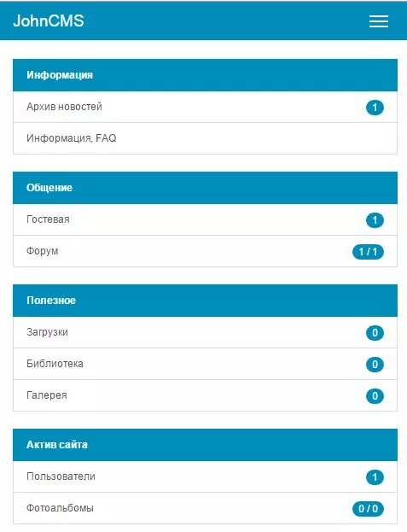Open Загрузки downloads section

click(x=205, y=332)
